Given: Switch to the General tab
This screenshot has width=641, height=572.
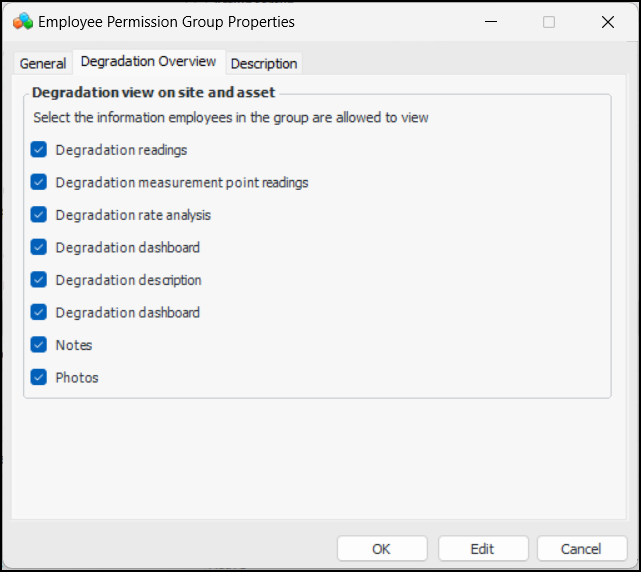Looking at the screenshot, I should [43, 63].
